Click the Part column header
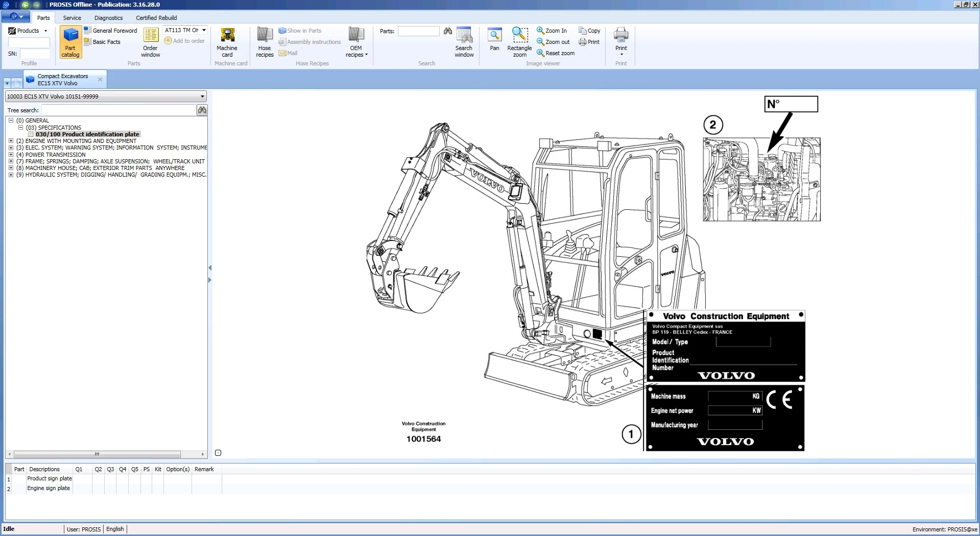 pos(19,469)
